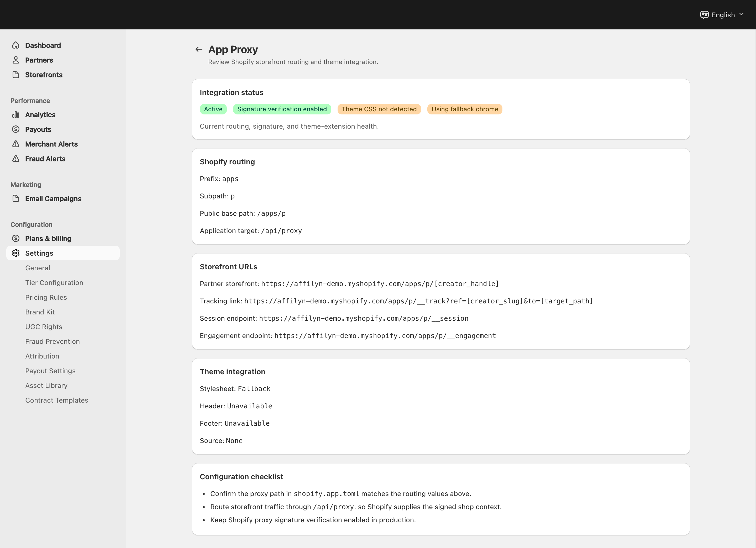Screen dimensions: 756x548
Task: Click 'Route storefront traffic through' checklist item
Action: coord(356,507)
